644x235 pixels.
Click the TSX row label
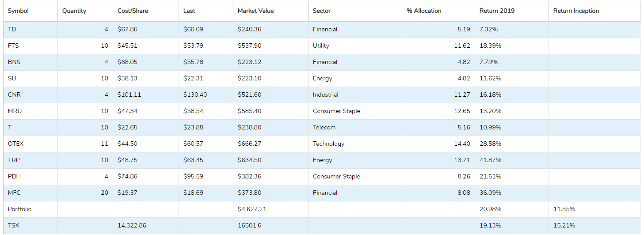tap(14, 226)
